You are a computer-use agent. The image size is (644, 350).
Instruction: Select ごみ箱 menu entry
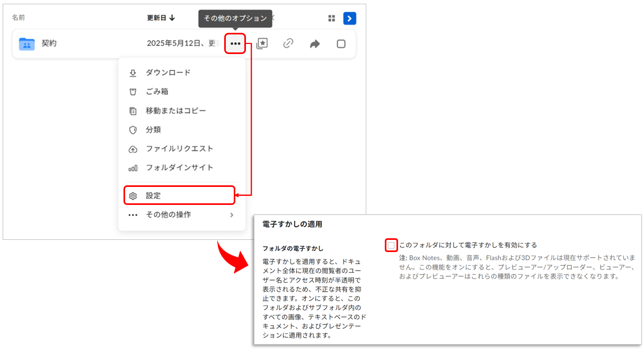point(157,92)
